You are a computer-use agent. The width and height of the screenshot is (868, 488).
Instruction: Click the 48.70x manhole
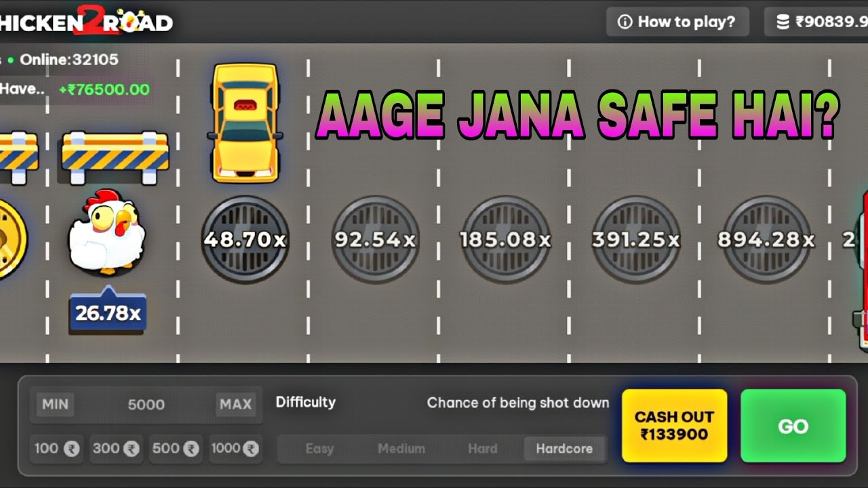pyautogui.click(x=245, y=239)
